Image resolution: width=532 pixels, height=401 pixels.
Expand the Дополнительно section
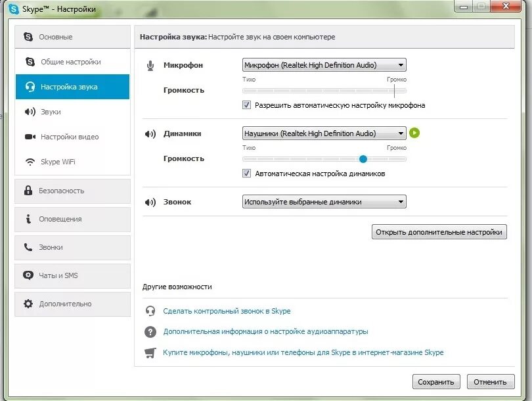pos(73,304)
